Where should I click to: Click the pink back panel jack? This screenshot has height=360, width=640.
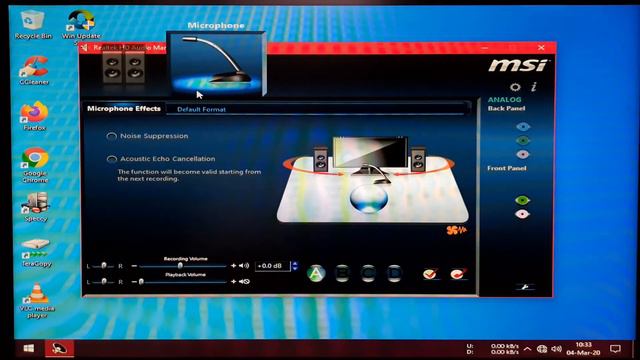pos(523,154)
